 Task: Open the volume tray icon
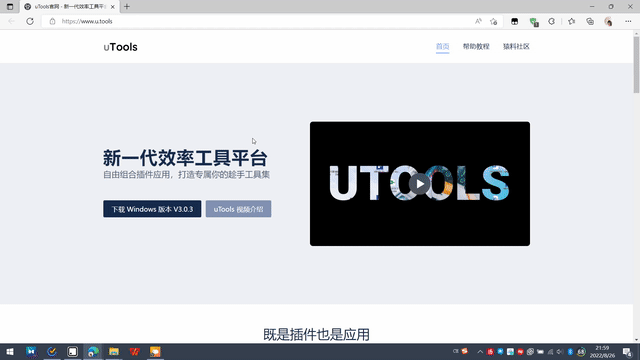pyautogui.click(x=560, y=352)
